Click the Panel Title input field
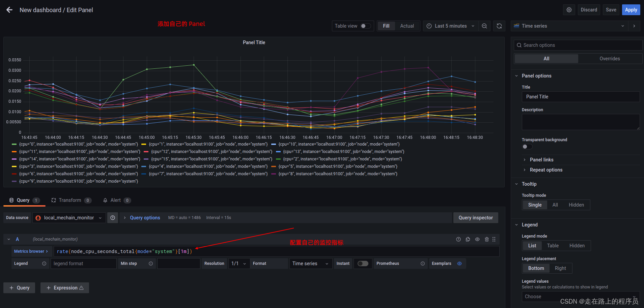 580,97
